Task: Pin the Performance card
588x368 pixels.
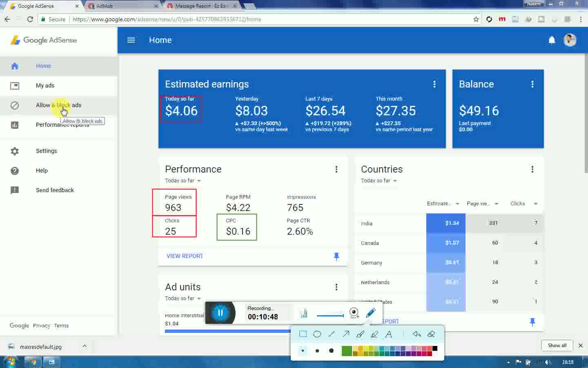Action: (336, 256)
